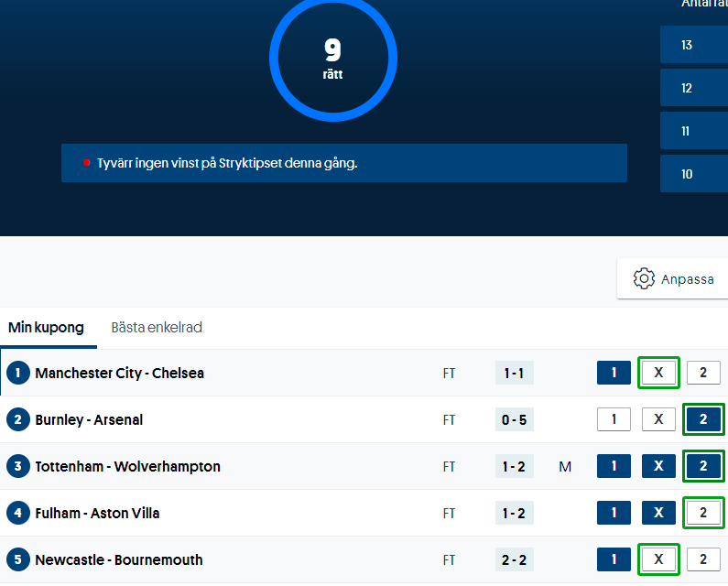The width and height of the screenshot is (728, 586).
Task: Click the blue 9 rätt circle
Action: (x=332, y=58)
